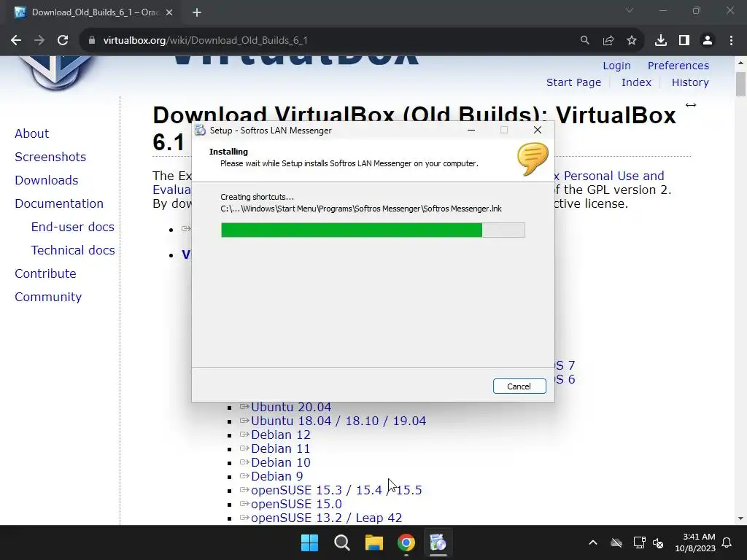Open the Contribute link
This screenshot has height=560, width=747.
tap(45, 274)
